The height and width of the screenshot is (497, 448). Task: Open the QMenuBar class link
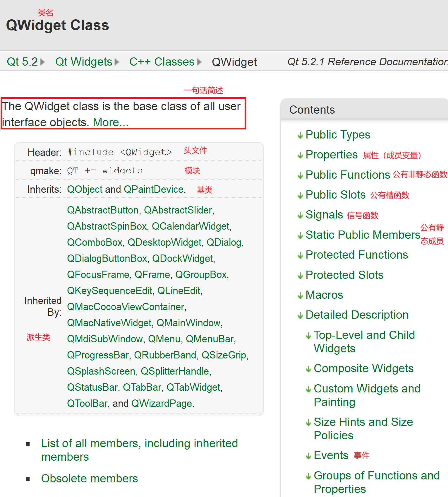click(210, 339)
